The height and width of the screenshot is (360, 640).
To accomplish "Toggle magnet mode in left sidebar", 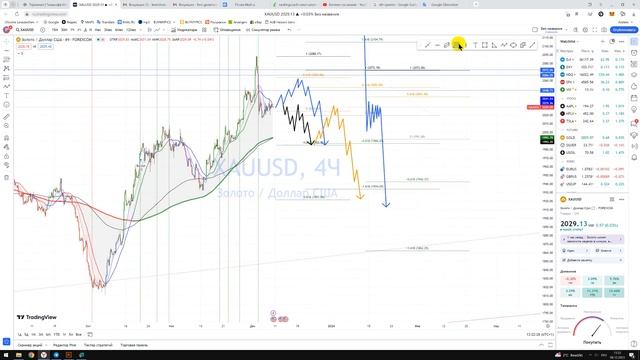I will click(x=6, y=138).
